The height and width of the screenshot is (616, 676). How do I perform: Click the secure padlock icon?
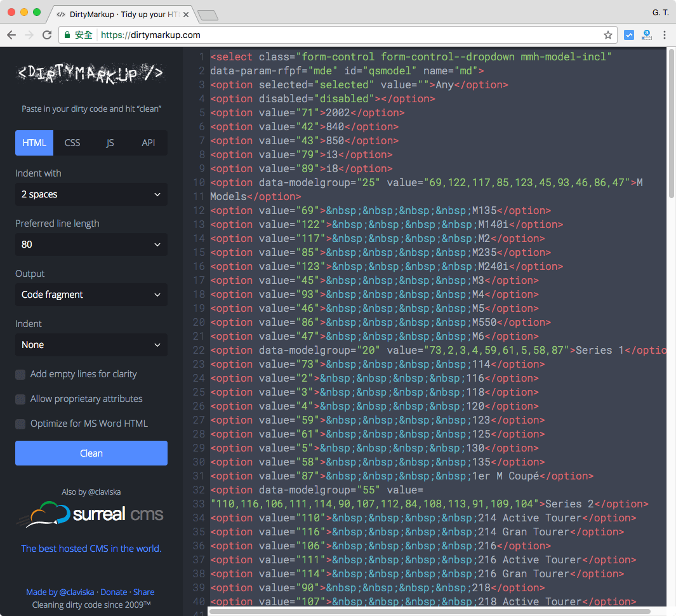pyautogui.click(x=67, y=35)
